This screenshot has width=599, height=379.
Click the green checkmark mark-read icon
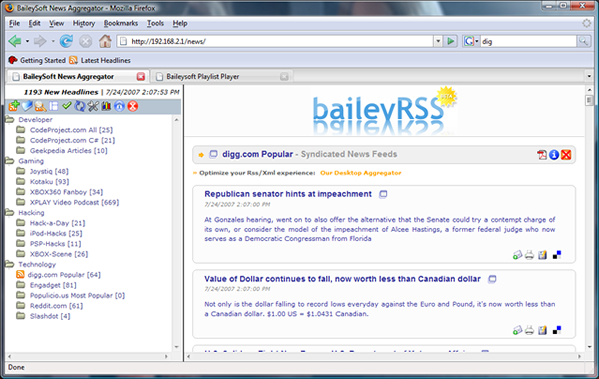point(67,105)
